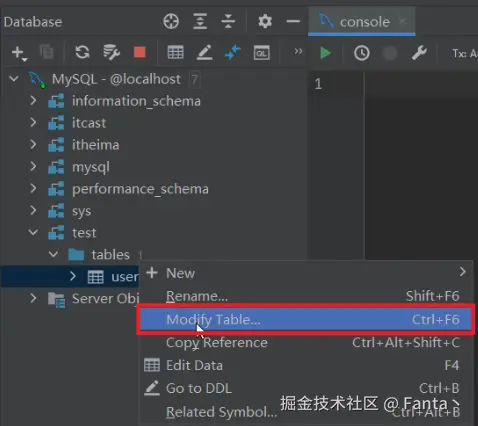Run the query with green Execute button

pos(325,53)
